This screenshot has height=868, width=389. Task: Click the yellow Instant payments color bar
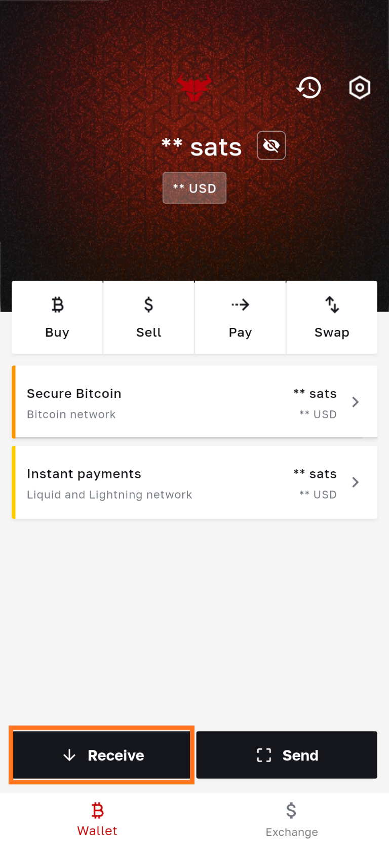14,482
